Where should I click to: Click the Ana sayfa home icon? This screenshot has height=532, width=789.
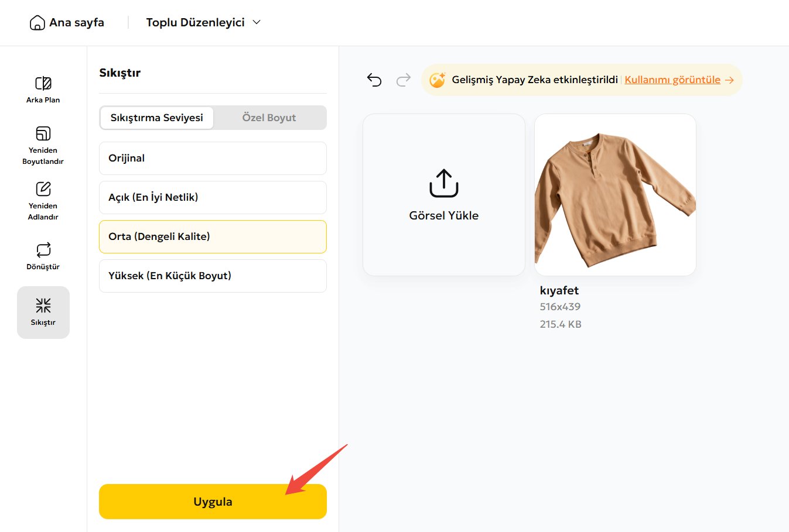(x=37, y=23)
